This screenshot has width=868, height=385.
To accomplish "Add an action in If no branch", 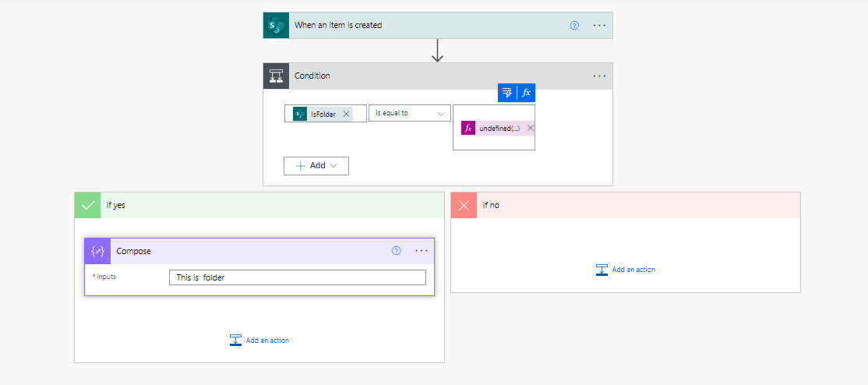I will coord(626,270).
